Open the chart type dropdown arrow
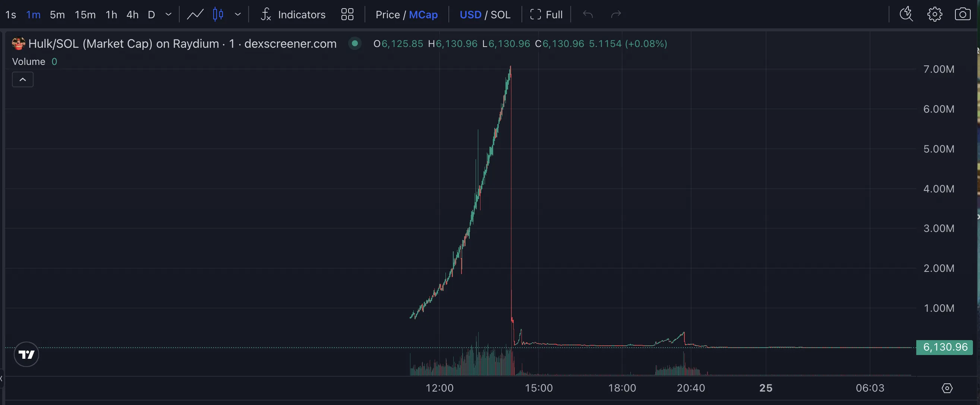Screen dimensions: 980x405 (x=238, y=15)
